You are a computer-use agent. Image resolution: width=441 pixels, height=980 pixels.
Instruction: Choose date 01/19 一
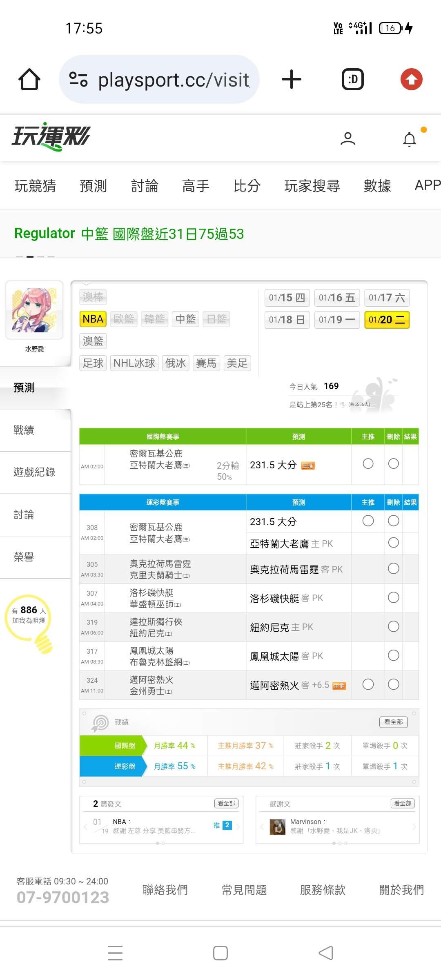[x=337, y=320]
